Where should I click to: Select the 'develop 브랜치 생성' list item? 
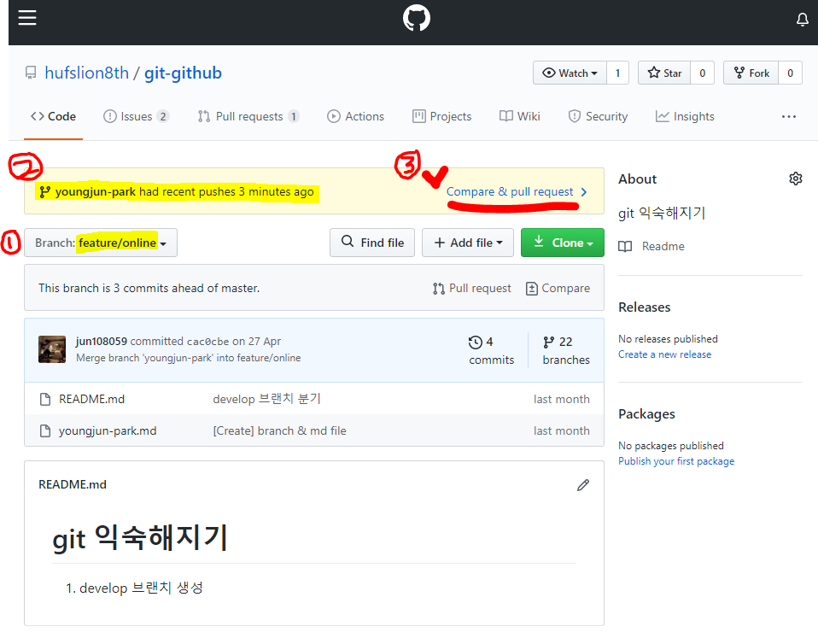[141, 588]
